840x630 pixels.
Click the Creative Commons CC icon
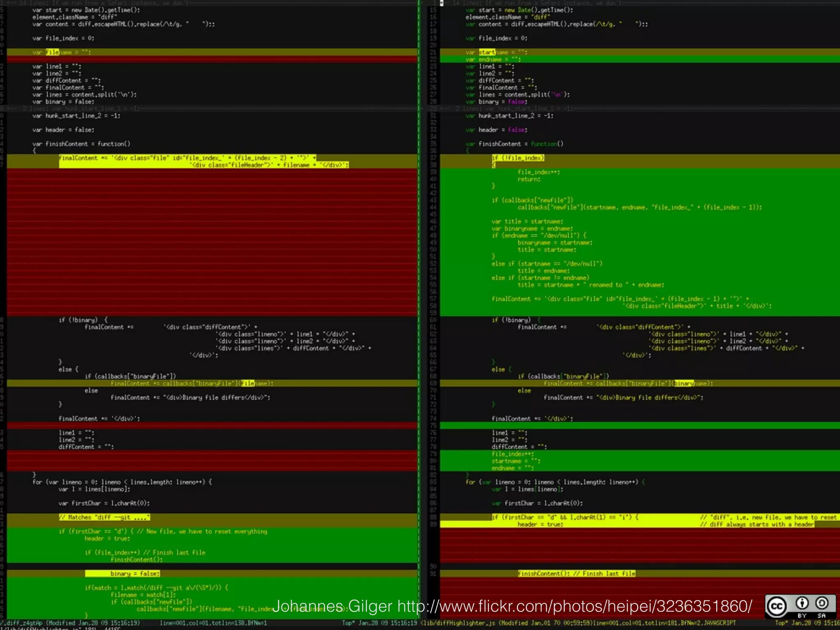(x=776, y=606)
